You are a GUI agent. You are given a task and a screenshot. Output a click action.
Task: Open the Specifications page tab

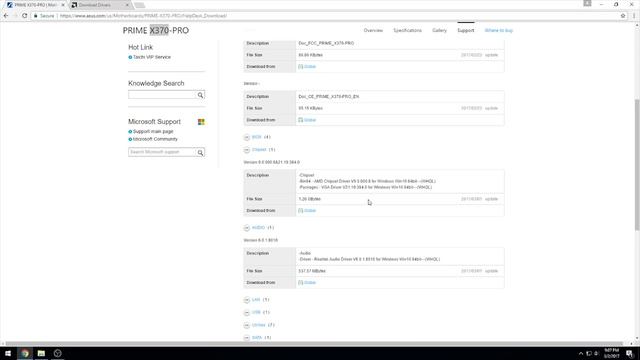[x=407, y=31]
